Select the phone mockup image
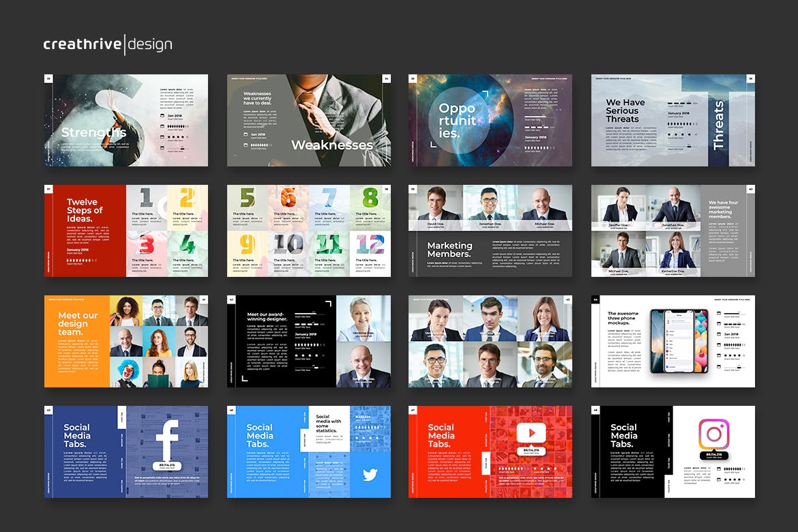The width and height of the screenshot is (798, 532). (x=678, y=340)
